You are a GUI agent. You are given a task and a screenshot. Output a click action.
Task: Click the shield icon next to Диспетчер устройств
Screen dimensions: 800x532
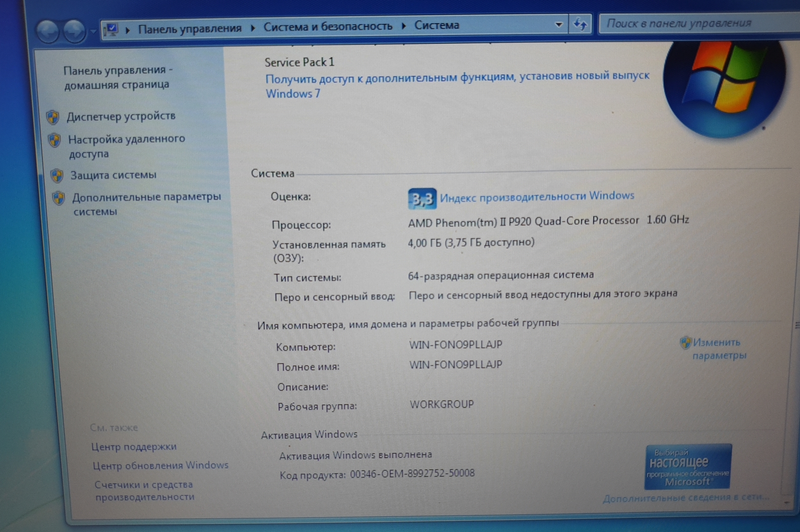coord(53,117)
